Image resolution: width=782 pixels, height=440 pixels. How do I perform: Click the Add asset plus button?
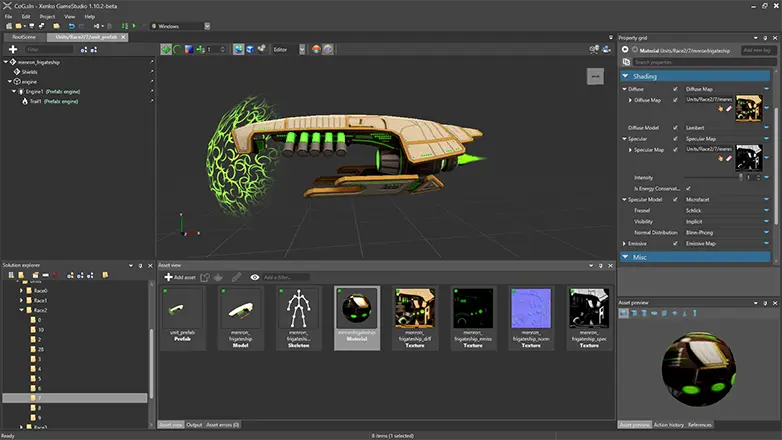click(180, 277)
